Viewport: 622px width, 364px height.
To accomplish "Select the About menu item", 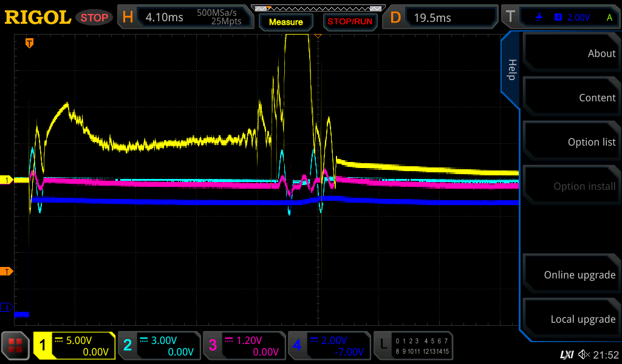I will click(x=571, y=53).
